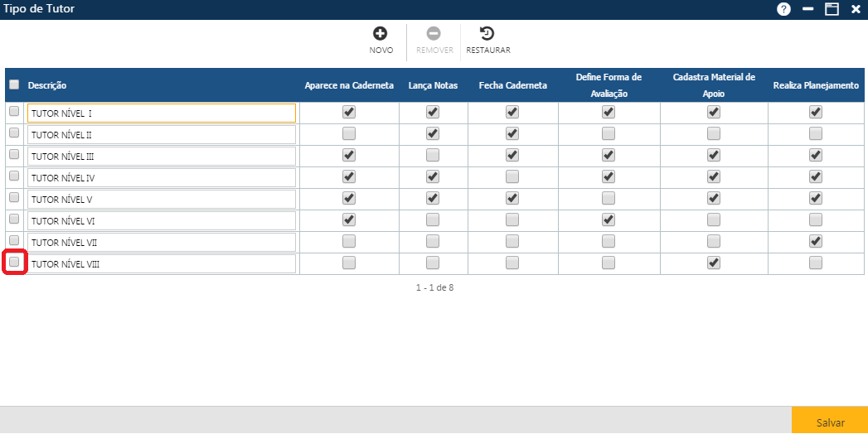Image resolution: width=868 pixels, height=434 pixels.
Task: Click the TUTOR NÍVEL I description field
Action: 162,113
